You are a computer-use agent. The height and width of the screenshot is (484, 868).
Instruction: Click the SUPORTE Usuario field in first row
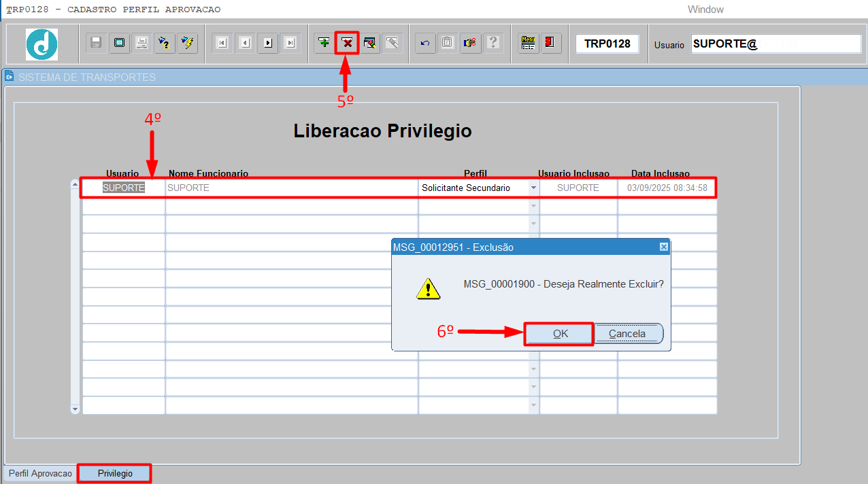[123, 188]
